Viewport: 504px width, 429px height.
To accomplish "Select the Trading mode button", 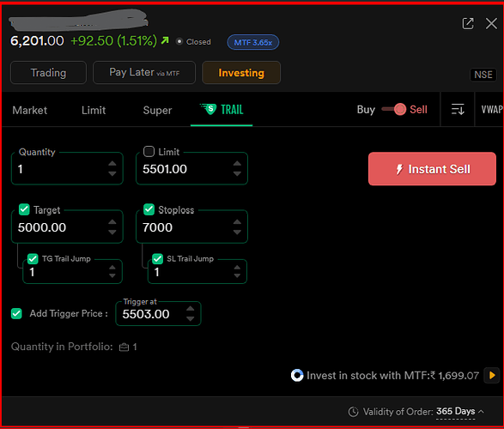I will (49, 73).
